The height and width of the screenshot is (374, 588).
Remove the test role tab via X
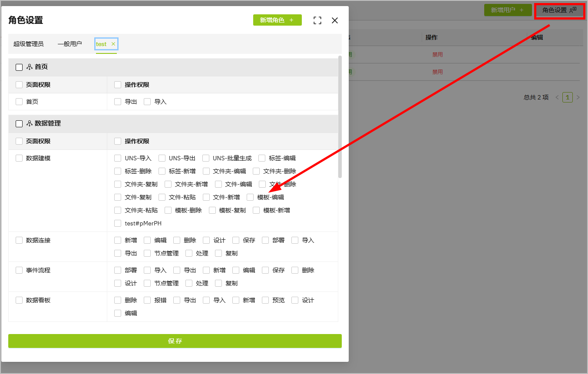[113, 44]
